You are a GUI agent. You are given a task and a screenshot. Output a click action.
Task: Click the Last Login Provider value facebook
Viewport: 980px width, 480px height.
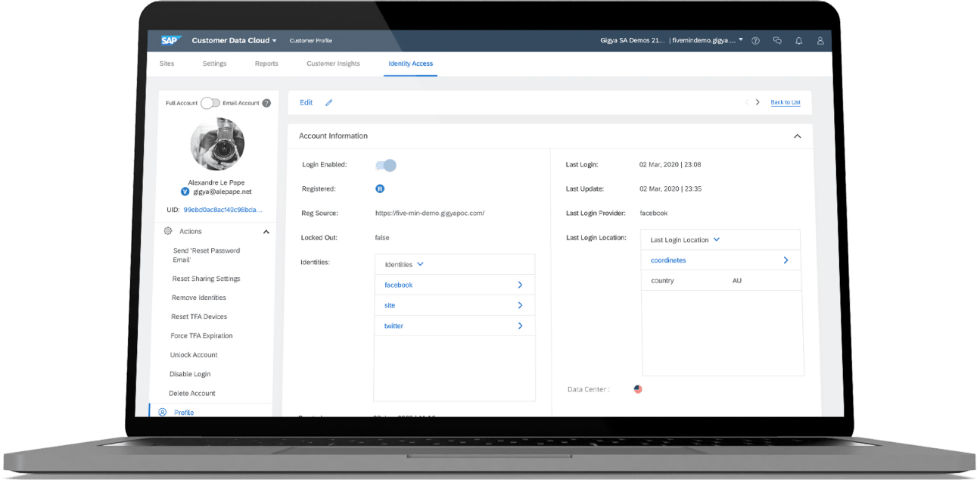(654, 214)
